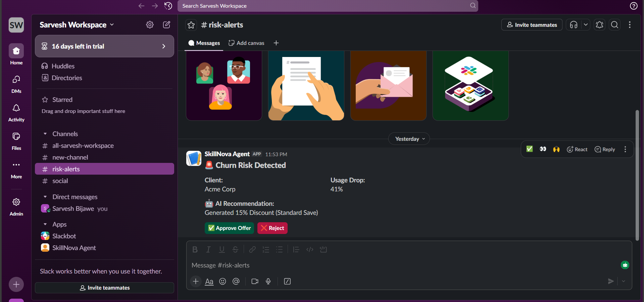The width and height of the screenshot is (644, 302).
Task: Go forward in navigation history
Action: pos(155,6)
